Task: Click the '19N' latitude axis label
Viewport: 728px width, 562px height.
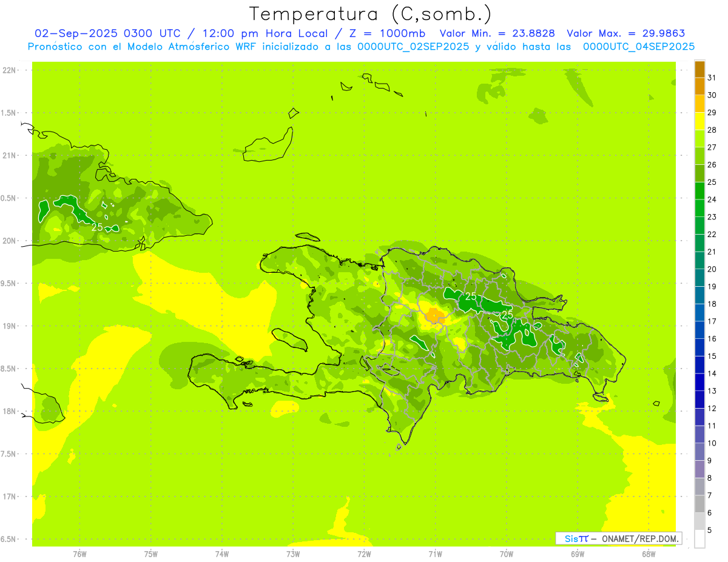Action: 9,326
